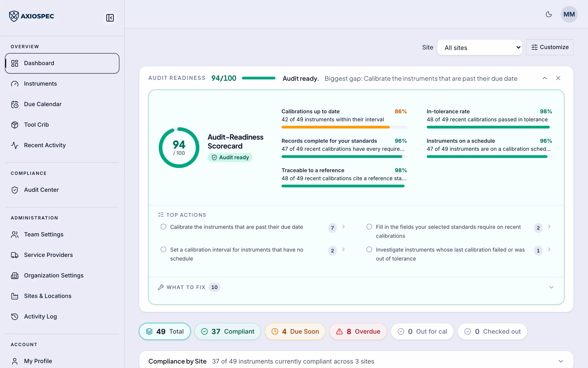
Task: Navigate to Tool Crib
Action: 62,125
